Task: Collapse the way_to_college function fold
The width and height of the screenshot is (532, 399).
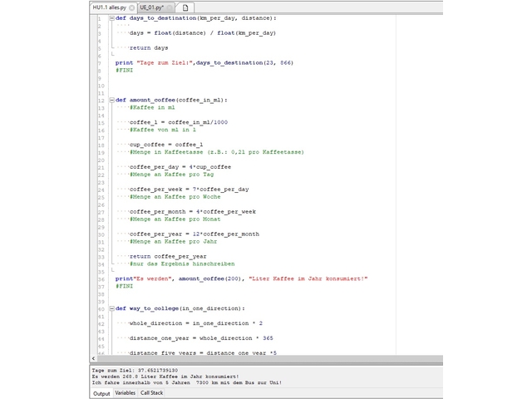Action: pyautogui.click(x=111, y=308)
